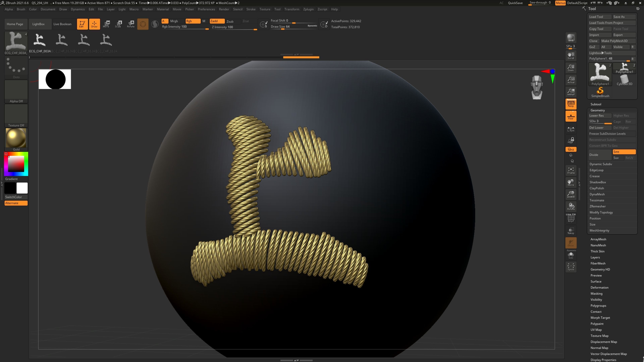
Task: Click the Xpose icon
Action: pyautogui.click(x=571, y=267)
